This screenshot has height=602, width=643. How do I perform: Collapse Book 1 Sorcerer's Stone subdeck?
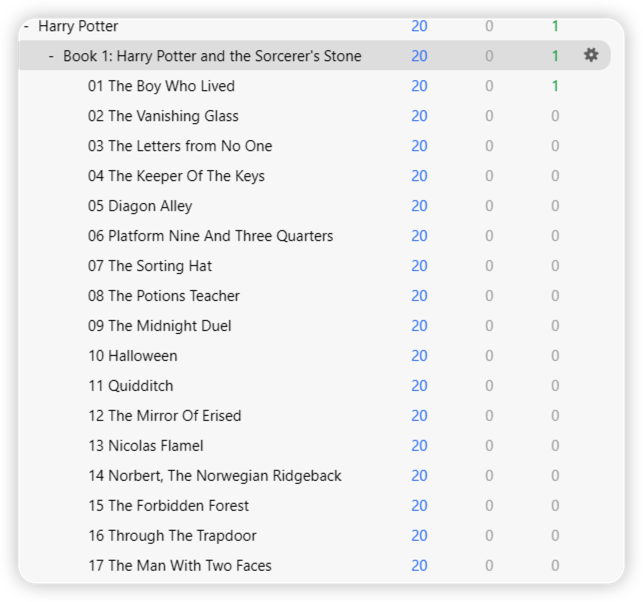51,56
